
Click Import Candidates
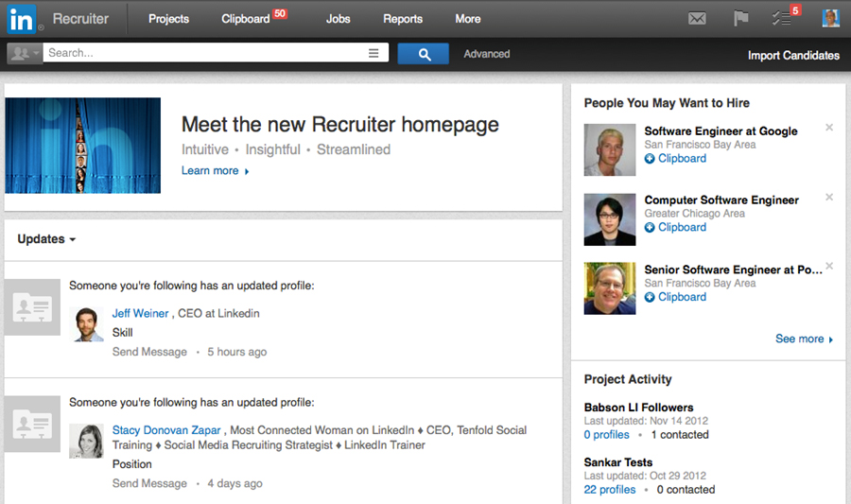[793, 56]
